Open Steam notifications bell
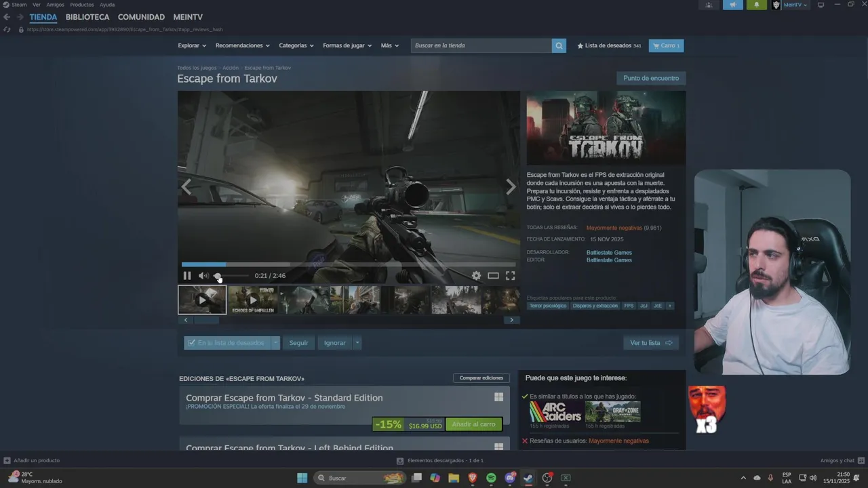 point(757,5)
